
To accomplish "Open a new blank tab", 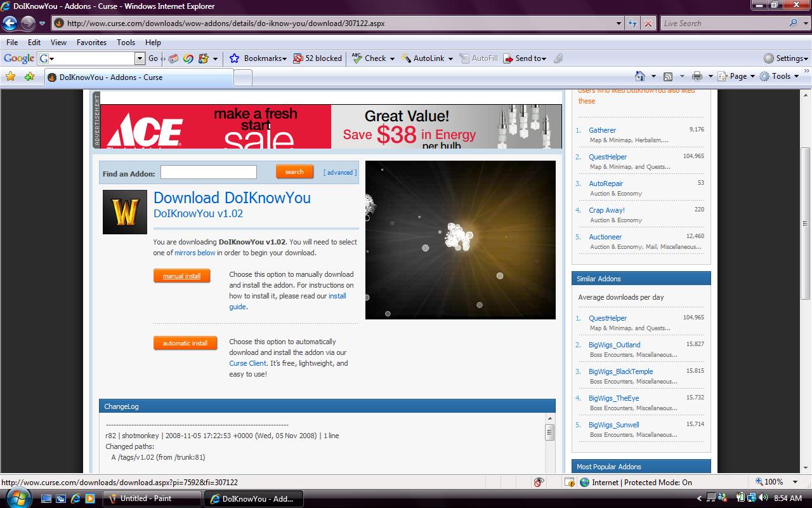I will click(243, 77).
